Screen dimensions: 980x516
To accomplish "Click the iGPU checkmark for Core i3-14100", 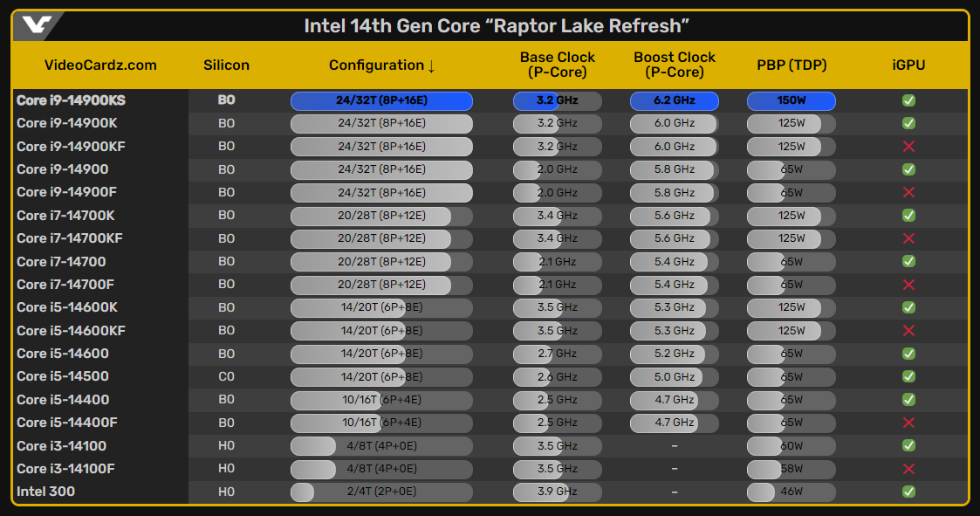I will click(x=908, y=446).
